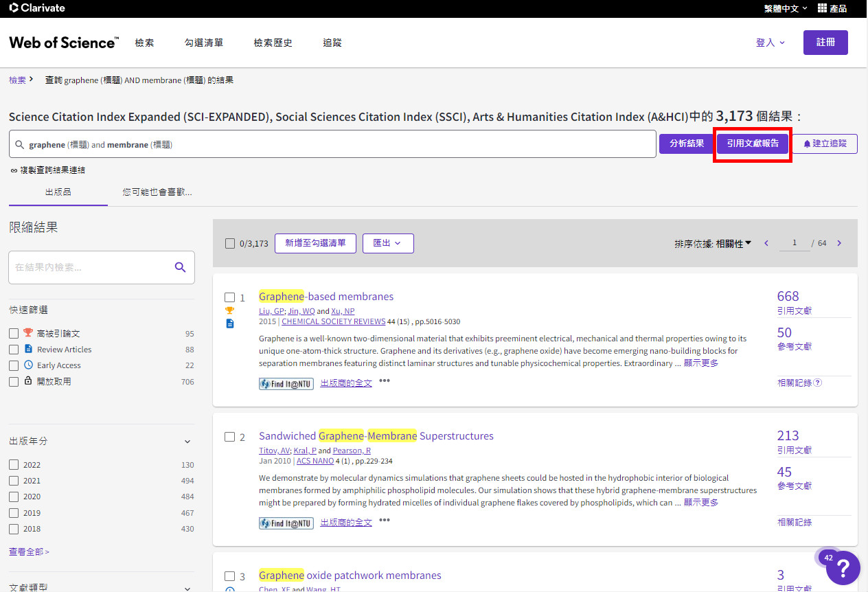Go to previous results page arrow

766,243
